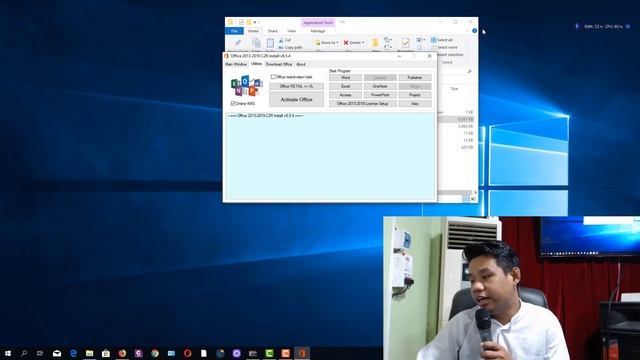The image size is (640, 360).
Task: Click the Office apps logo image
Action: [246, 86]
